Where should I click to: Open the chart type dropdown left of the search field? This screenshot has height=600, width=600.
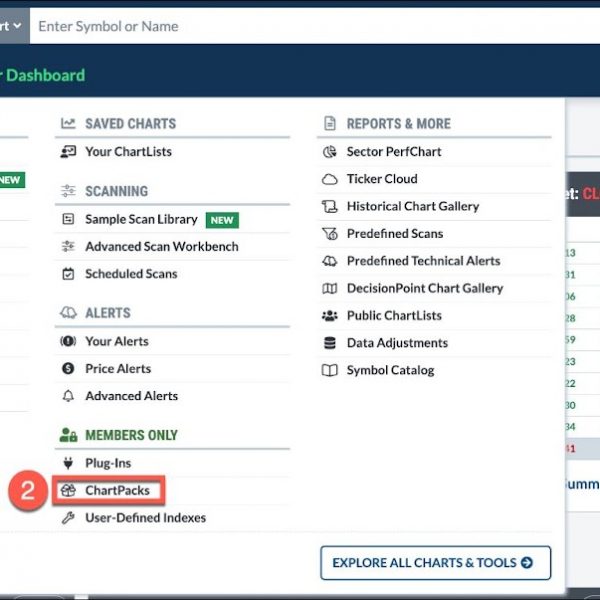point(15,26)
